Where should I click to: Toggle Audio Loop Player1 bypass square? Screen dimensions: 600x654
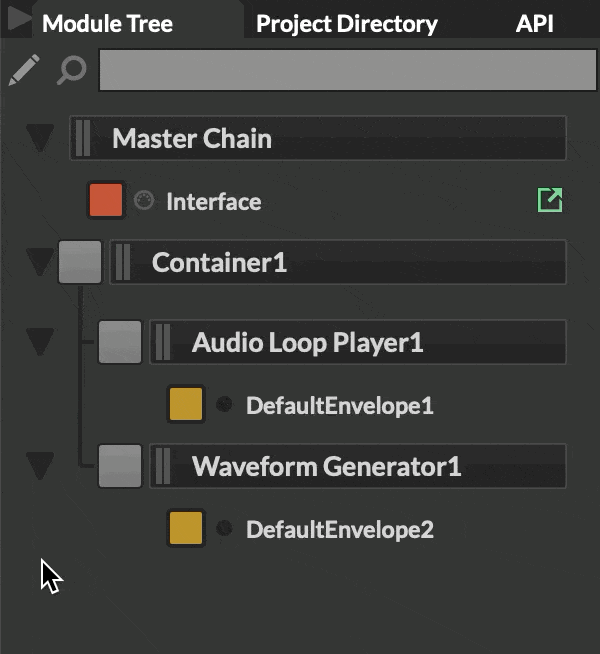point(120,343)
